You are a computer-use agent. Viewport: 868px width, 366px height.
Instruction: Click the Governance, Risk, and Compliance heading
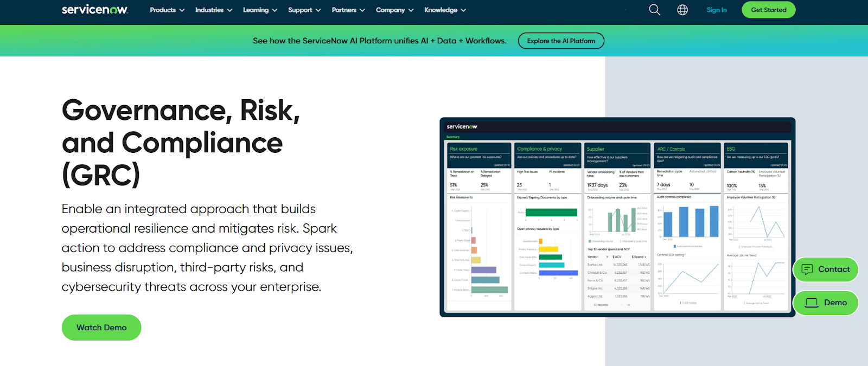click(x=181, y=143)
